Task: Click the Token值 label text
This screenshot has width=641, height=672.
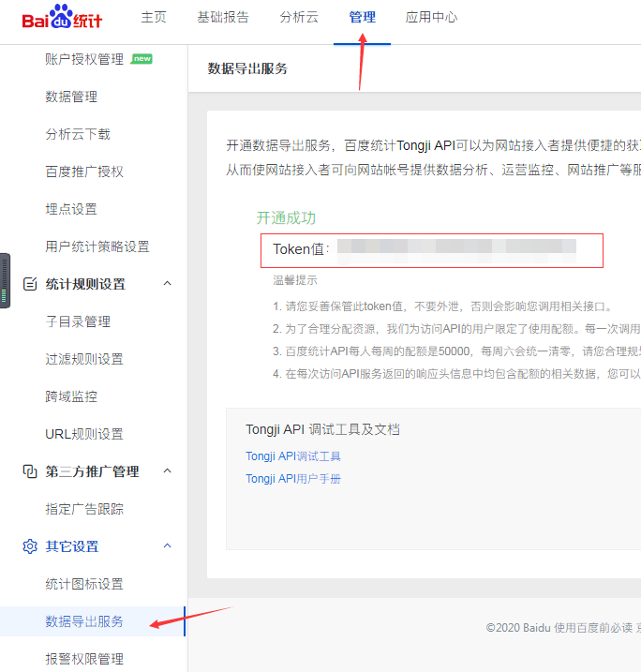Action: click(301, 249)
